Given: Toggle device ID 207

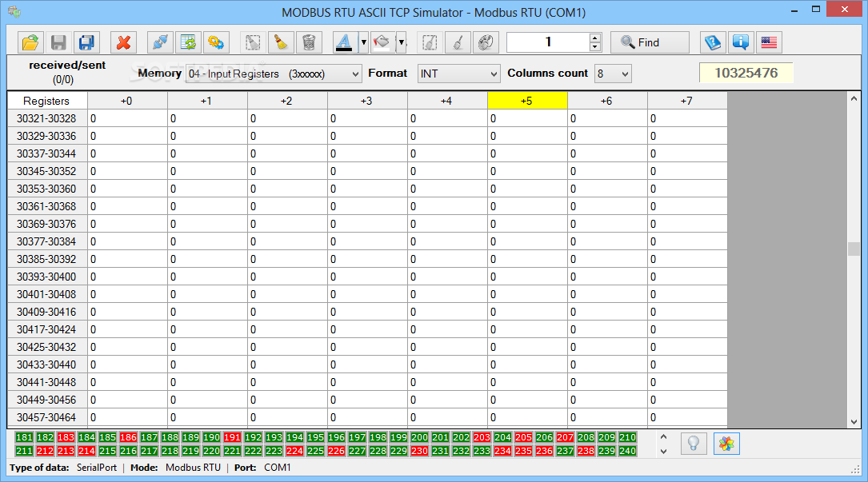Looking at the screenshot, I should 565,437.
